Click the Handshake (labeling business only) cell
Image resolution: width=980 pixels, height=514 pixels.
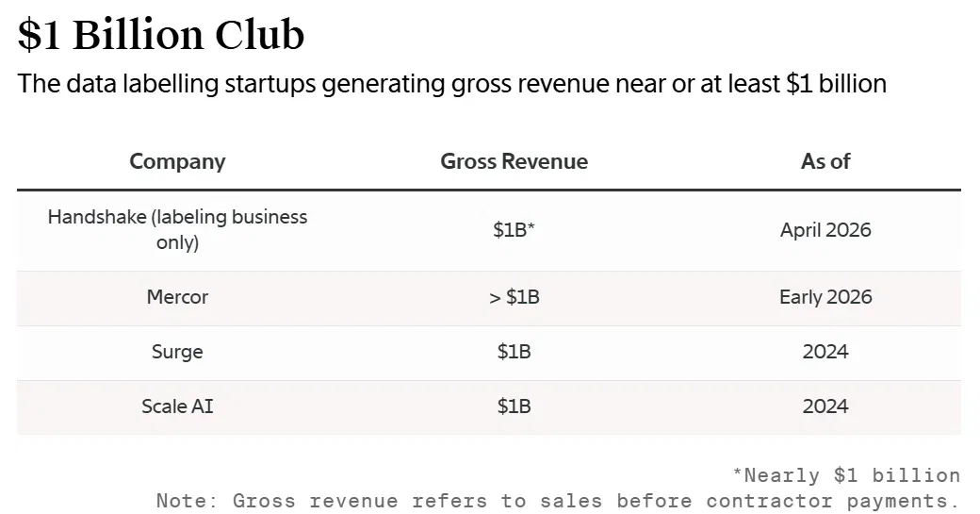pyautogui.click(x=177, y=229)
